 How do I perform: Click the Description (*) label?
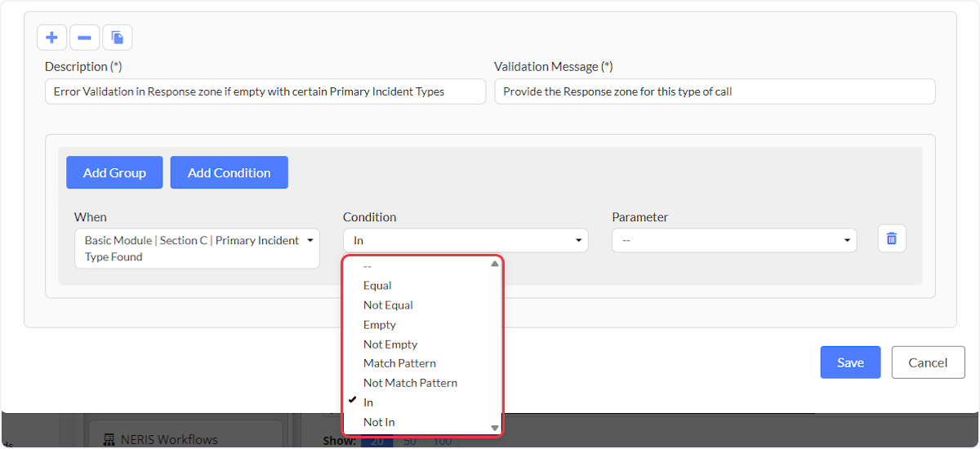pos(83,66)
